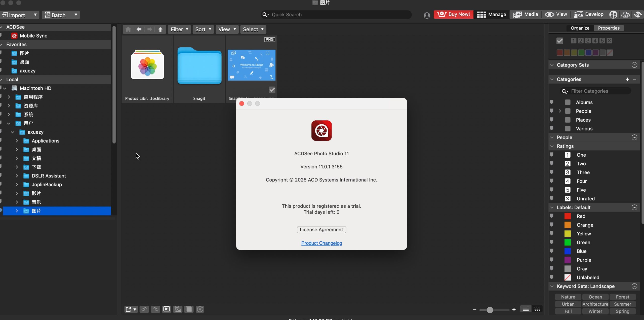Image resolution: width=644 pixels, height=320 pixels.
Task: Tick the Various category checkbox
Action: (x=568, y=129)
